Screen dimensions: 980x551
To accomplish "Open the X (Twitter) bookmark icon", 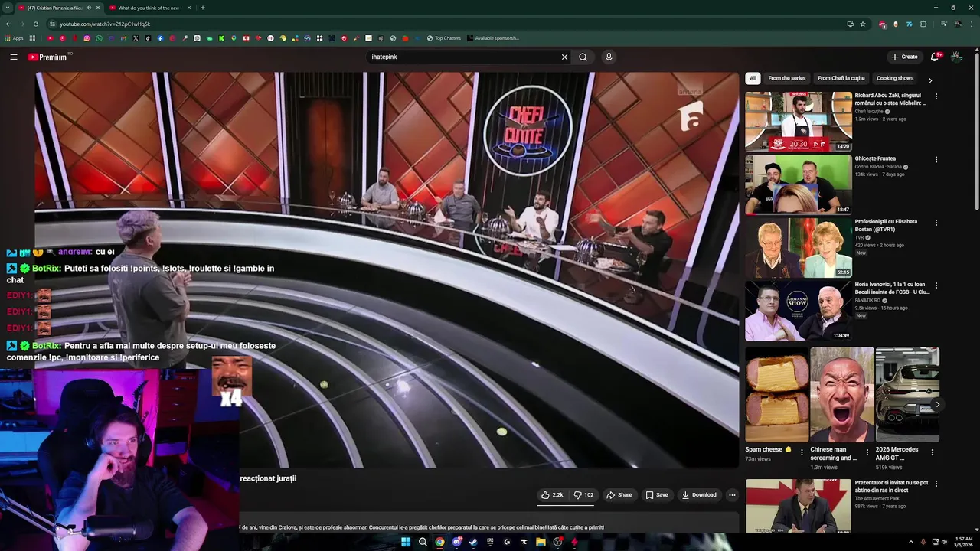I will pos(136,38).
